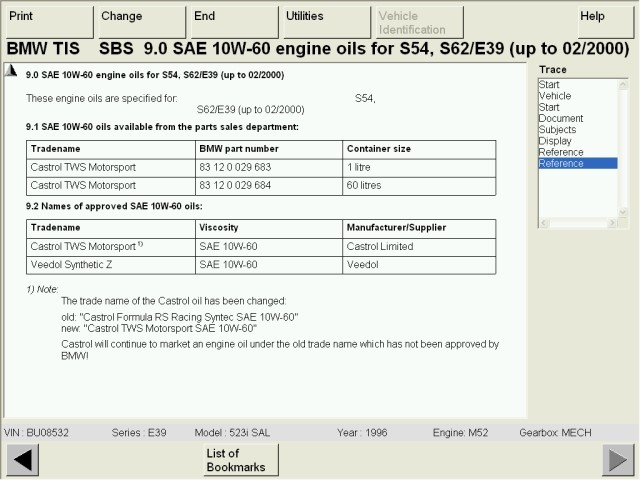
Task: Open Vehicle Identification
Action: [415, 22]
